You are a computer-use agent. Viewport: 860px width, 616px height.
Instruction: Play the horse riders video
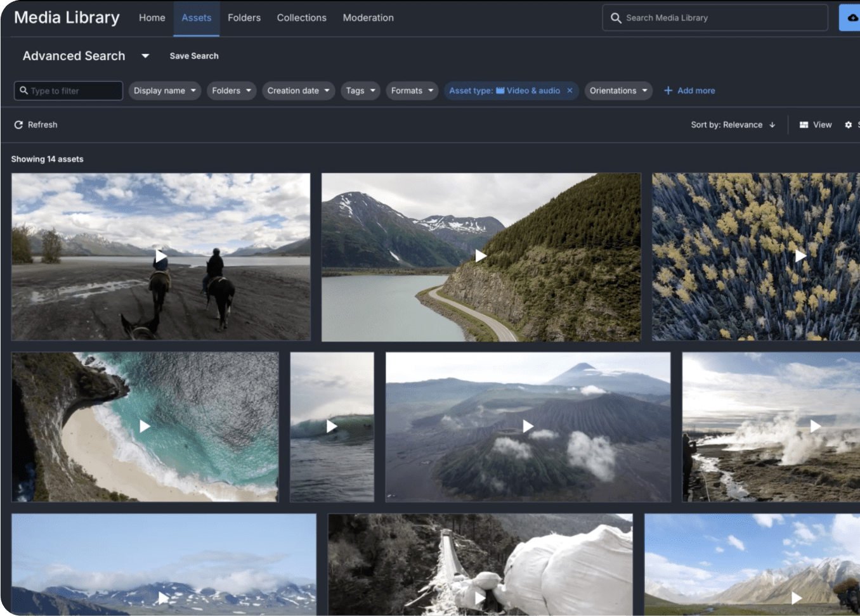pos(161,256)
